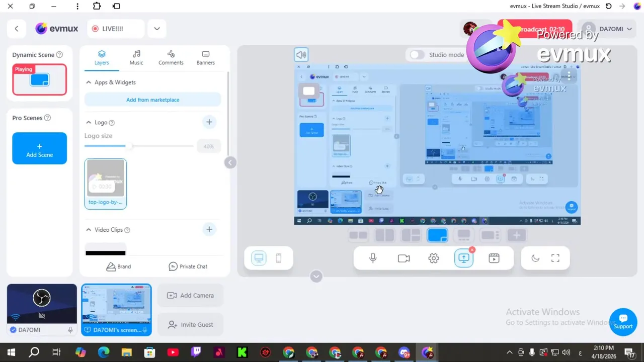Open the Banners tab
The height and width of the screenshot is (362, 644).
[x=205, y=58]
